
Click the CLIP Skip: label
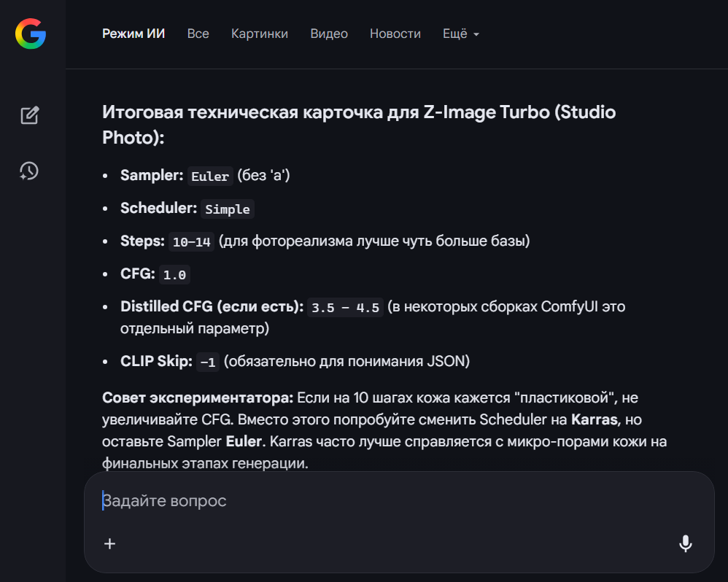pyautogui.click(x=156, y=361)
